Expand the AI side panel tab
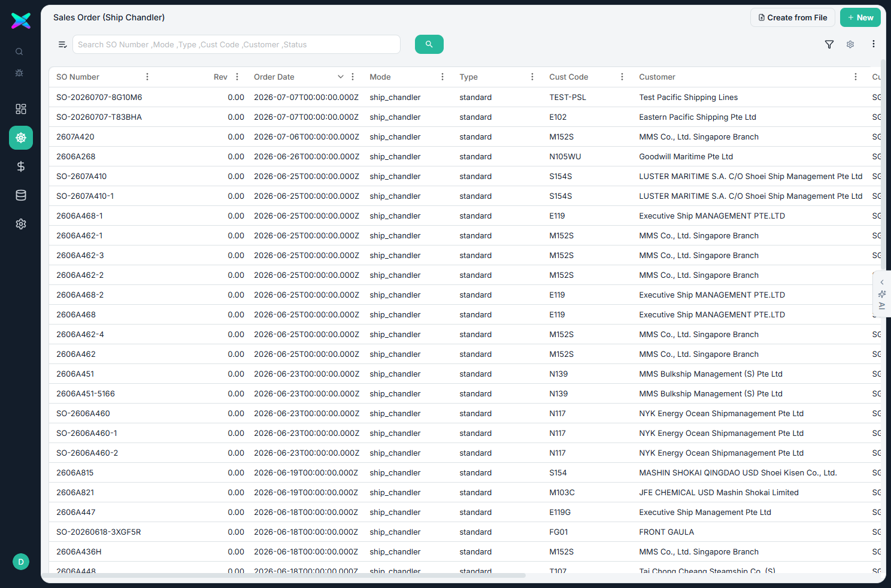Image resolution: width=891 pixels, height=588 pixels. pyautogui.click(x=881, y=294)
